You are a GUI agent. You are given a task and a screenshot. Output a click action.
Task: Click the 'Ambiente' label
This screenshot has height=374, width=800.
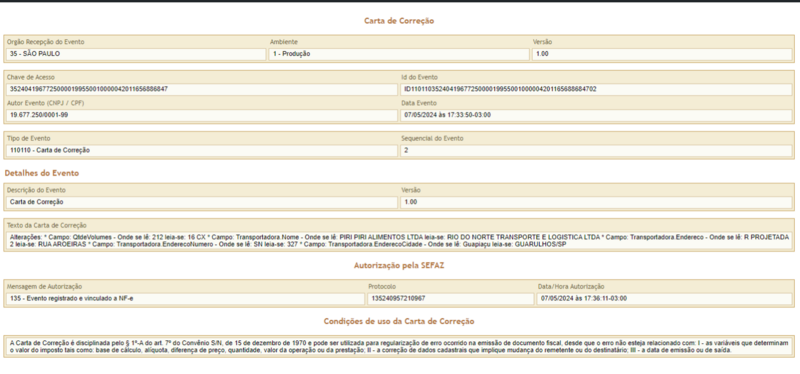(x=284, y=42)
